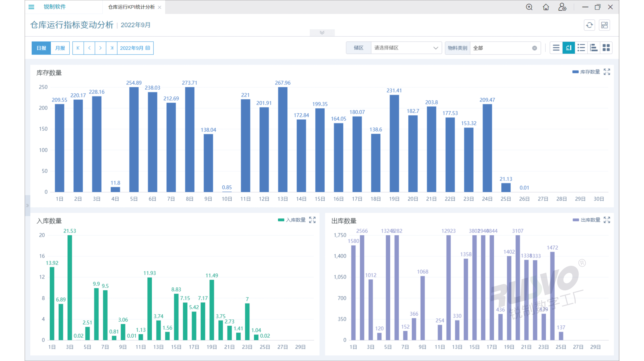Close the 仓库运行KPI统计分析 tab
The height and width of the screenshot is (361, 644).
[160, 7]
